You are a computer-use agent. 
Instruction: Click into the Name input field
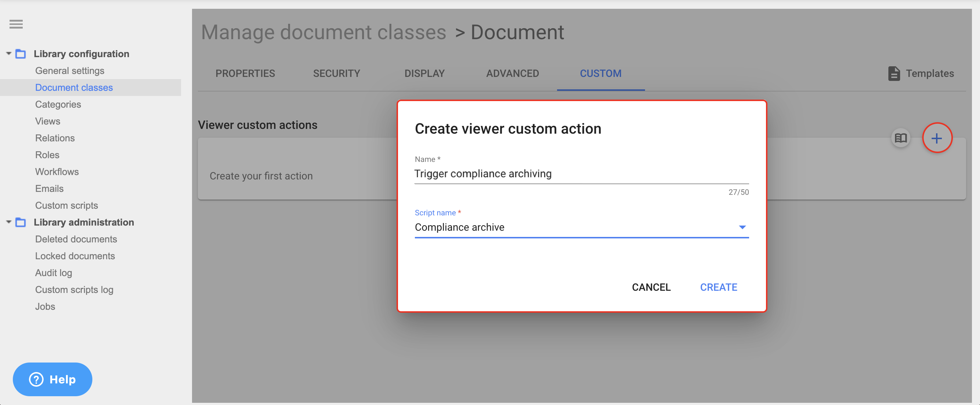coord(581,174)
